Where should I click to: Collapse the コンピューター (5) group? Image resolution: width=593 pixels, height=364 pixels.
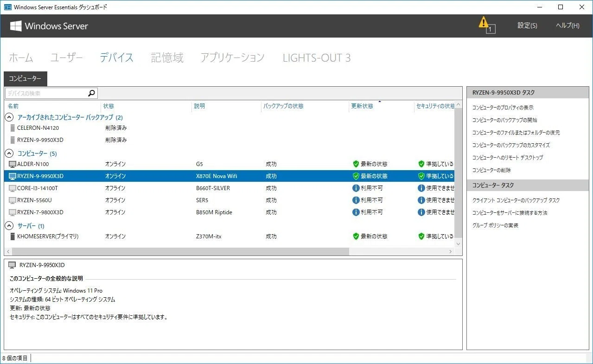9,153
